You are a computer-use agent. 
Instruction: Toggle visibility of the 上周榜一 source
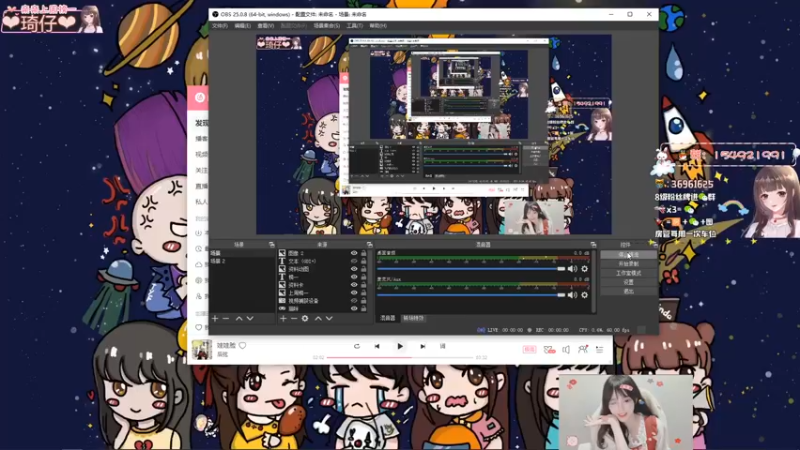click(x=354, y=293)
